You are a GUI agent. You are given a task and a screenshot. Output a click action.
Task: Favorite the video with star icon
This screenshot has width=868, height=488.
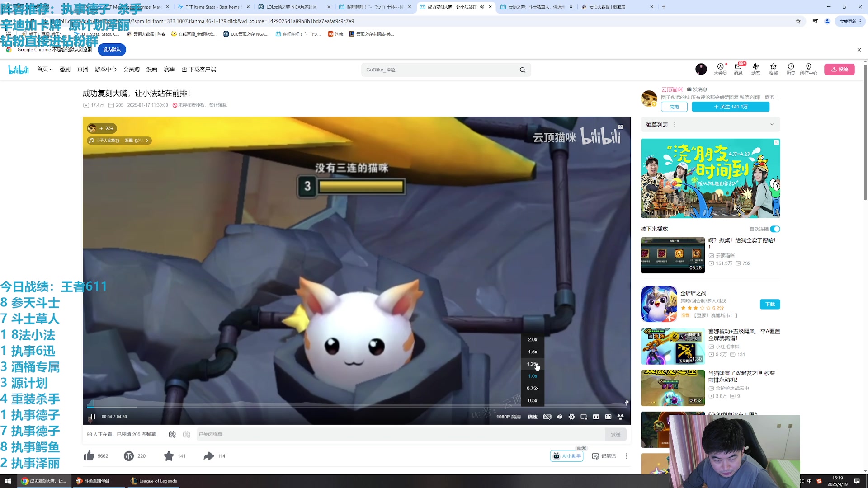pos(169,456)
